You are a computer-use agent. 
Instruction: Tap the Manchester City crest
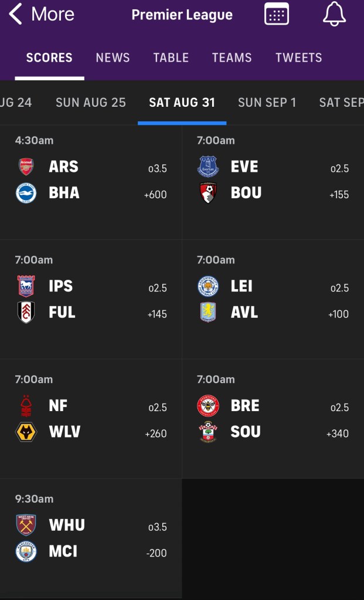(x=26, y=551)
